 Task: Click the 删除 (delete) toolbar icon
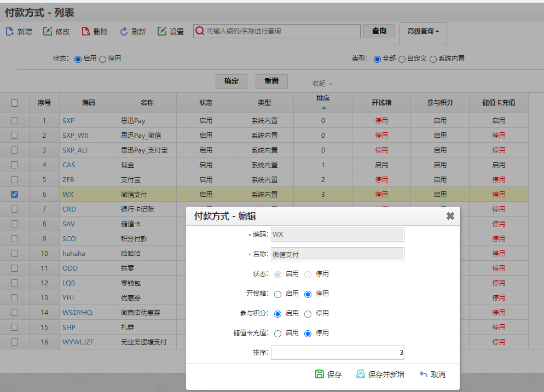tap(86, 32)
